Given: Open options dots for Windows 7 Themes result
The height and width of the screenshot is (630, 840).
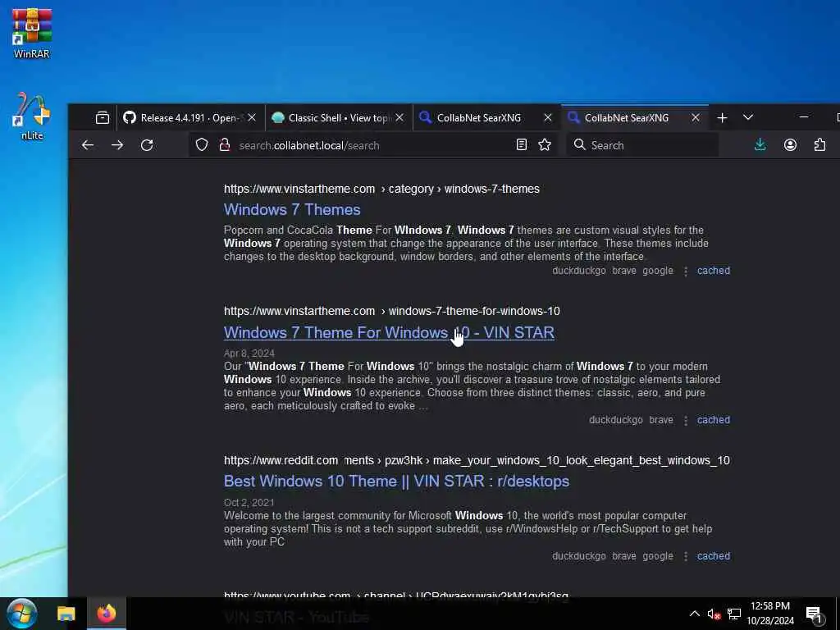Looking at the screenshot, I should [685, 271].
